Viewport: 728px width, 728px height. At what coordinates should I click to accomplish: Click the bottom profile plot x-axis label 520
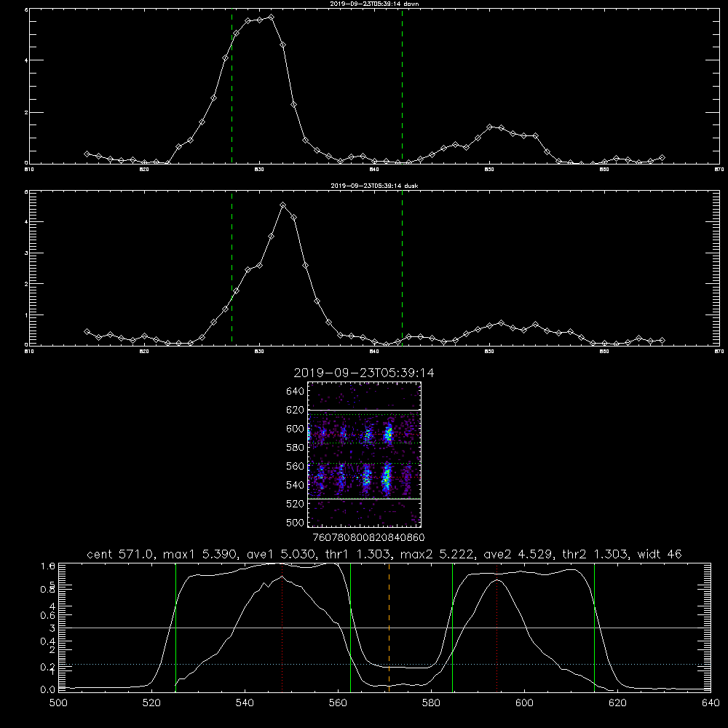coord(151,703)
